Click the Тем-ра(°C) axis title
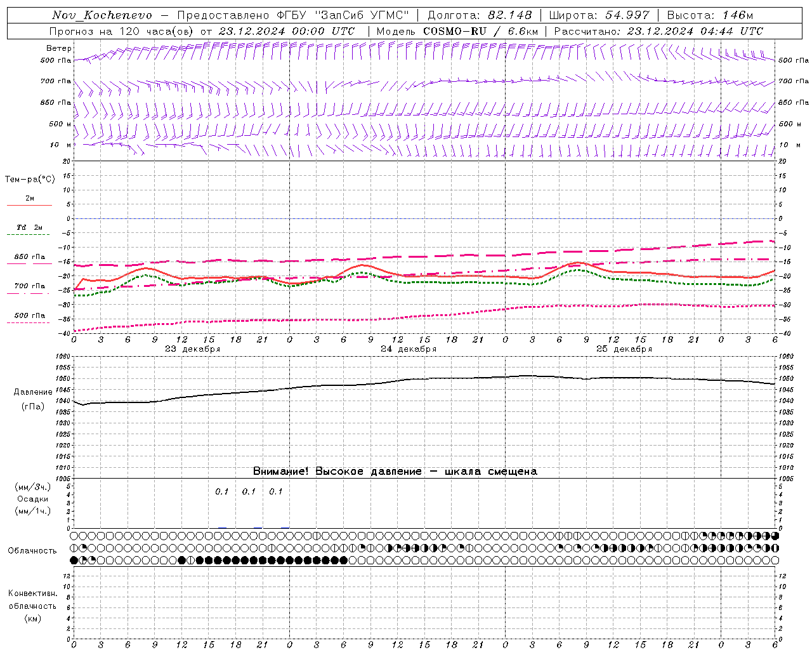This screenshot has width=812, height=650. tap(30, 180)
